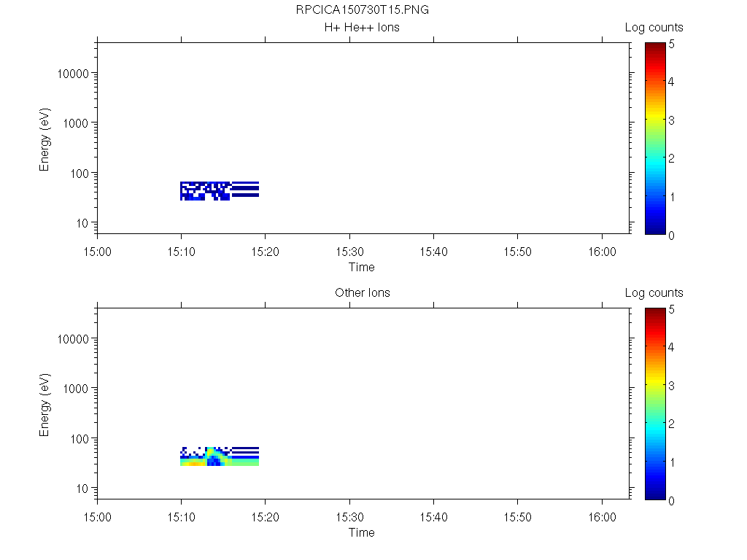Click the colored data block in the Other Ions panel
Viewport: 747px width, 560px height.
click(x=220, y=456)
